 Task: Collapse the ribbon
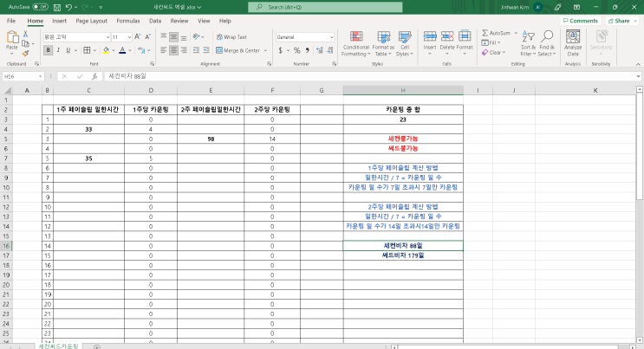(x=638, y=64)
